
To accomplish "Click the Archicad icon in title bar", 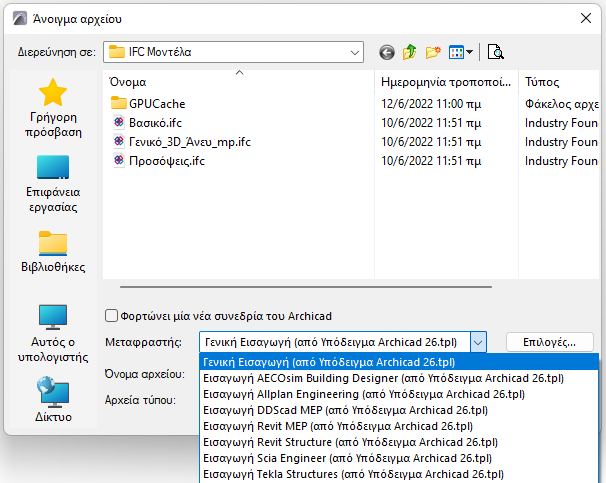I will pos(20,18).
